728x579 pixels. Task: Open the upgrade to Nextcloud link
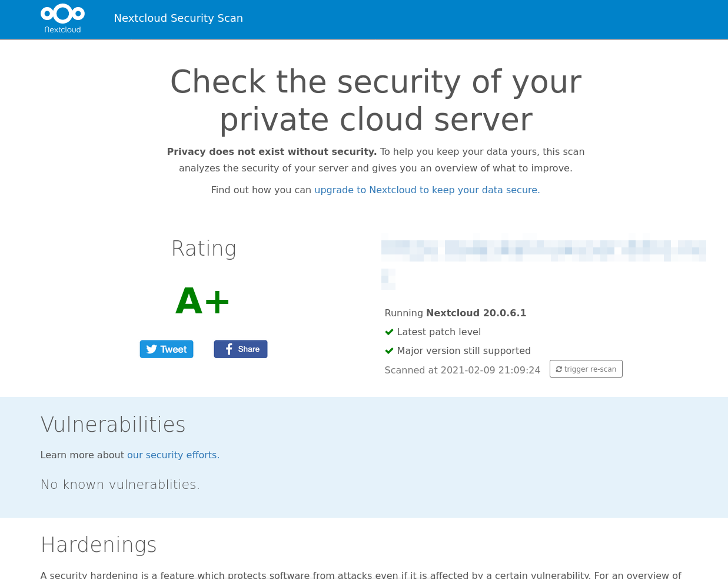point(427,190)
